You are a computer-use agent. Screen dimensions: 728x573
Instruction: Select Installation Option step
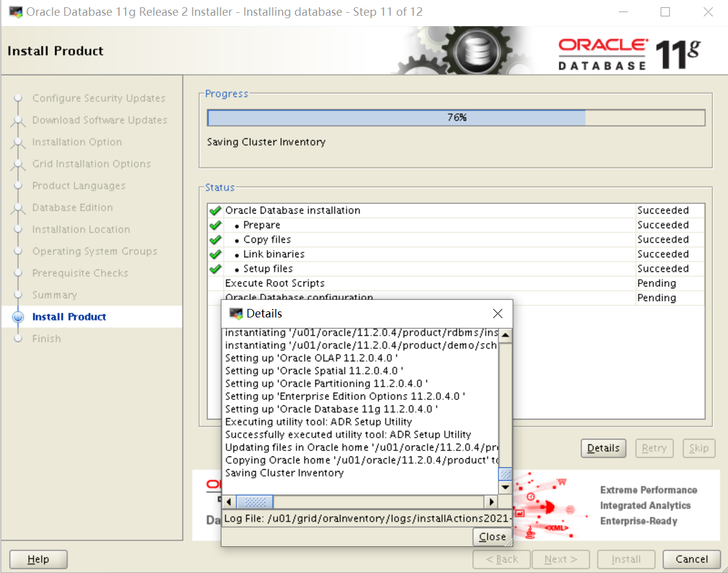pyautogui.click(x=77, y=142)
